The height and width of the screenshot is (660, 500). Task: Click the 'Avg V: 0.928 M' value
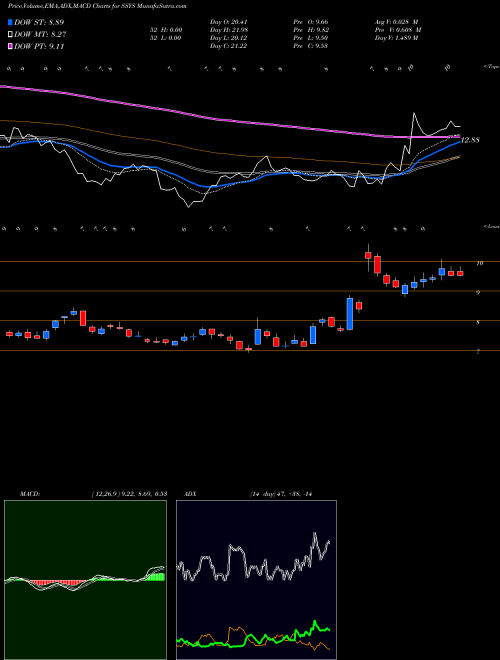[x=396, y=22]
